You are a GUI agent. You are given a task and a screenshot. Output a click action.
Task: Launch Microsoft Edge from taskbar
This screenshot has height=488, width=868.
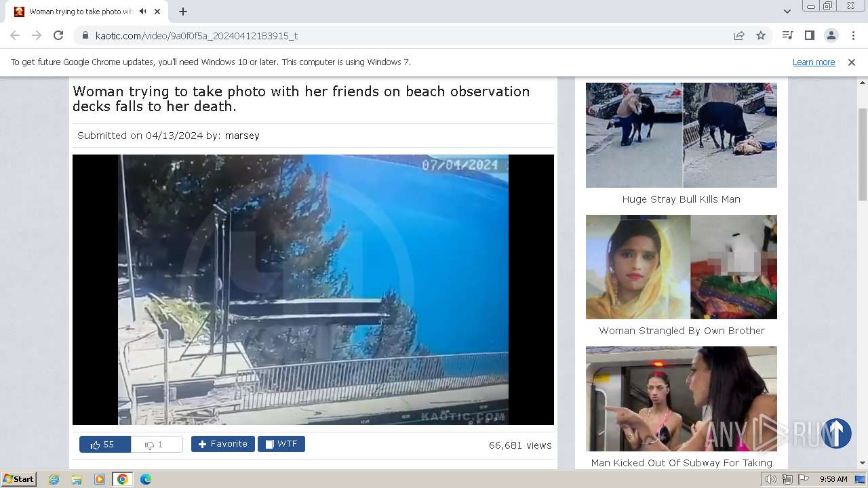145,479
